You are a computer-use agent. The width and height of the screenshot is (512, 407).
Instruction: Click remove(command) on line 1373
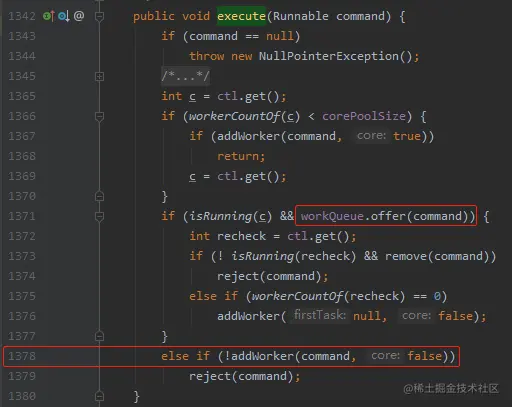(437, 256)
